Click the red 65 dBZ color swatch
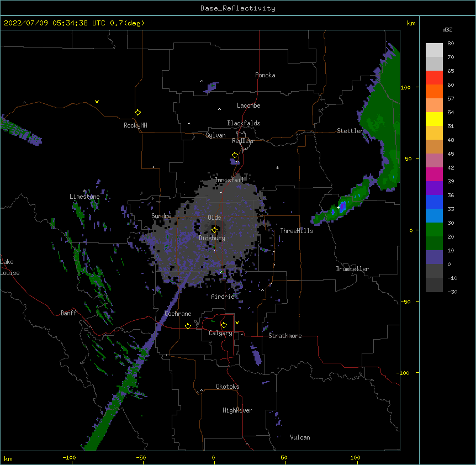This screenshot has height=465, width=476. pos(434,78)
